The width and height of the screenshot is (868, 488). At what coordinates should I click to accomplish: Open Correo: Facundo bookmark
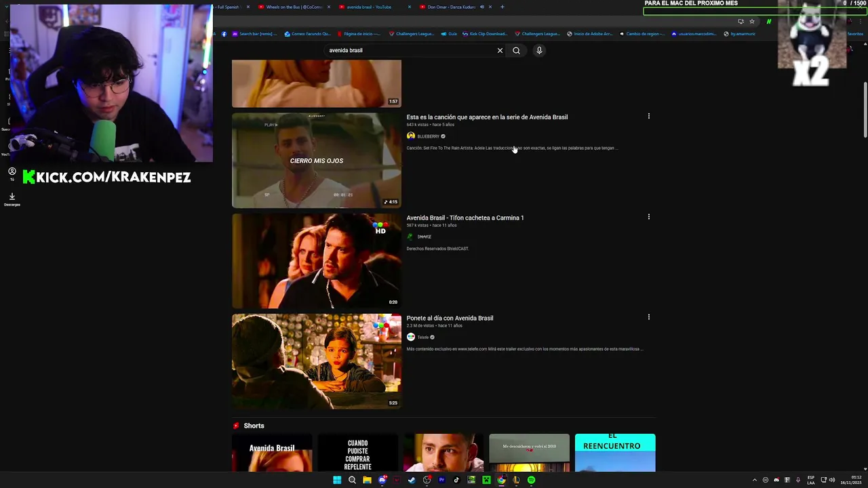308,34
